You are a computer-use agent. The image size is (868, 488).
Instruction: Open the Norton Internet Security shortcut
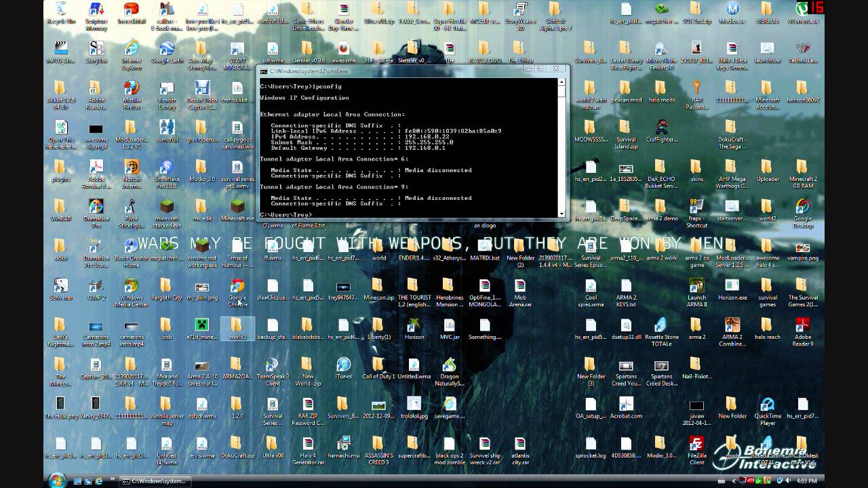click(x=132, y=174)
